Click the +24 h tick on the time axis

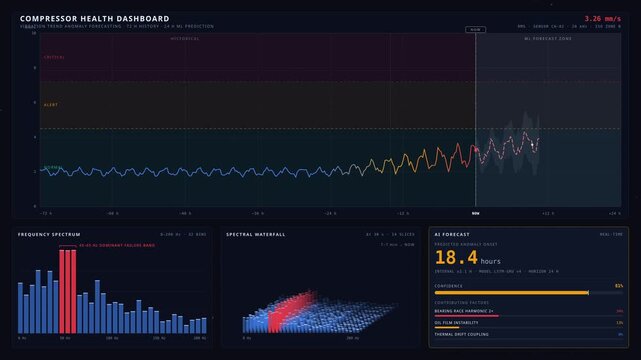pyautogui.click(x=614, y=213)
